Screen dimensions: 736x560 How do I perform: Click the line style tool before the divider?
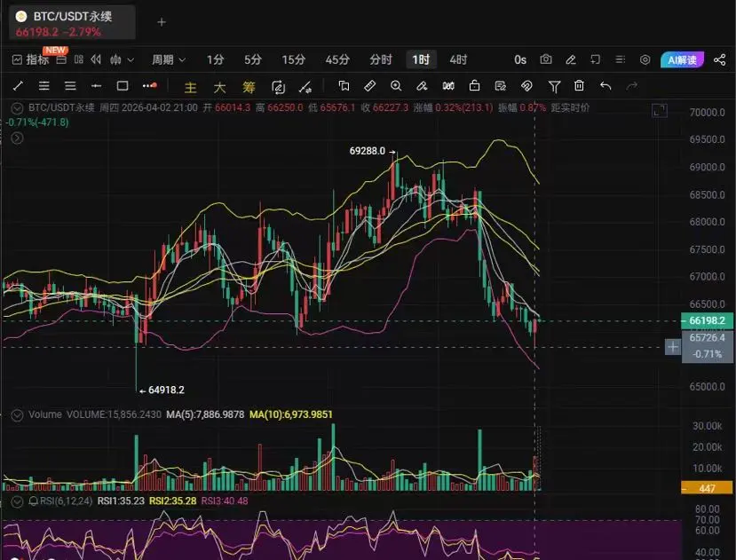[x=305, y=87]
